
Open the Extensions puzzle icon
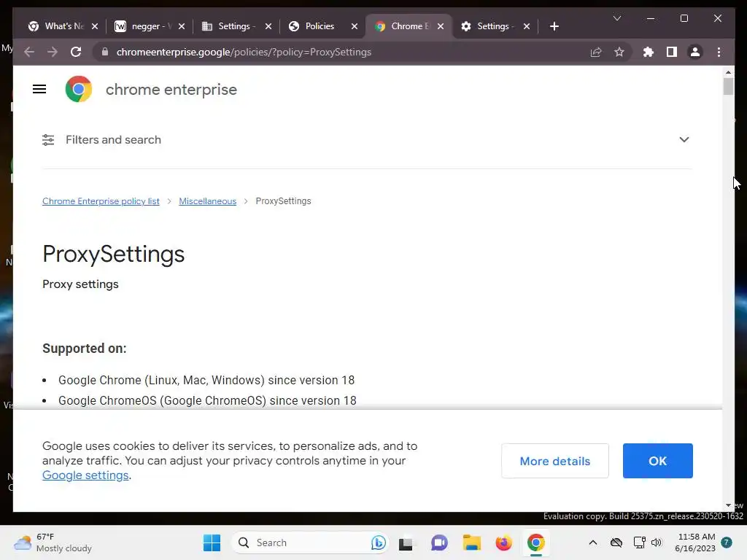(x=649, y=52)
